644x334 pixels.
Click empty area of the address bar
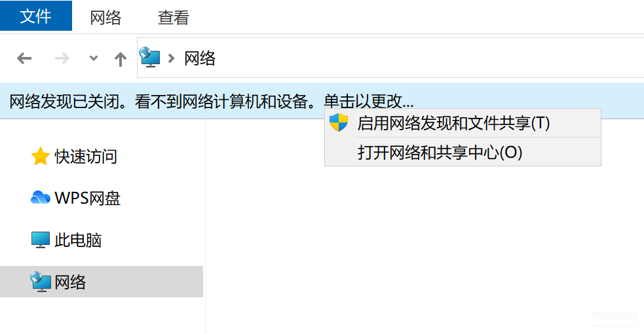pyautogui.click(x=427, y=58)
